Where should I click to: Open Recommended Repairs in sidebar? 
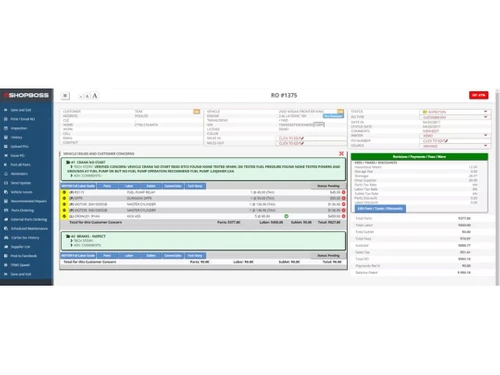coord(29,201)
